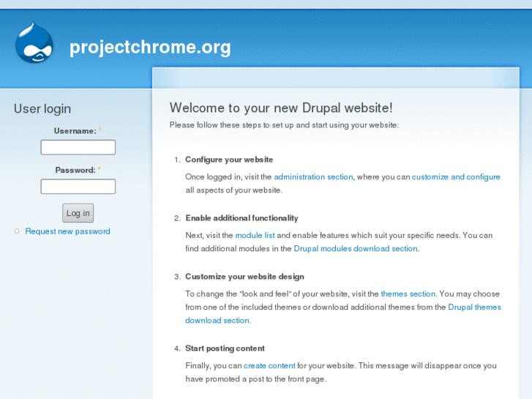The height and width of the screenshot is (399, 532).
Task: Follow the administration section link
Action: [x=313, y=177]
